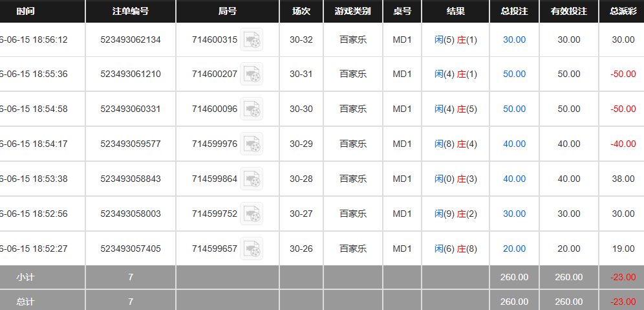The image size is (644, 310).
Task: Open video replay for round 714599864
Action: [x=252, y=179]
